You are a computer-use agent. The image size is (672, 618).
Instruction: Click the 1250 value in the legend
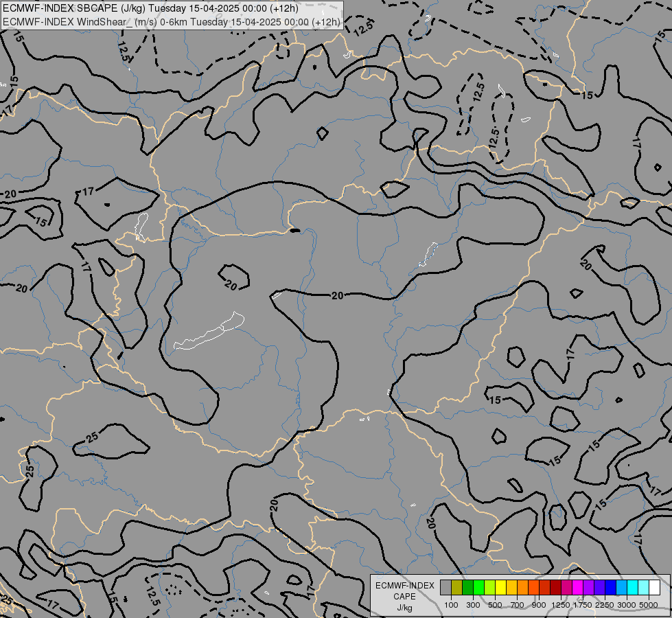561,605
